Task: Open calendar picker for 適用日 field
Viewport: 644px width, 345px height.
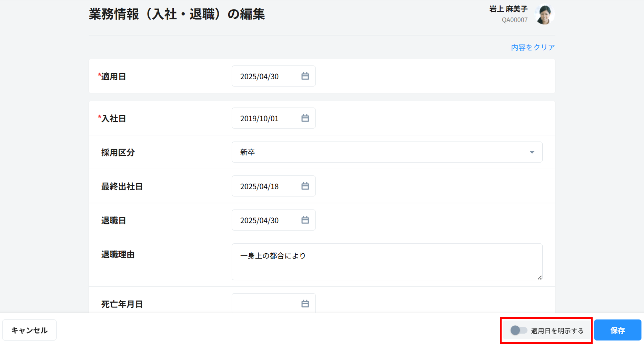Action: pyautogui.click(x=305, y=76)
